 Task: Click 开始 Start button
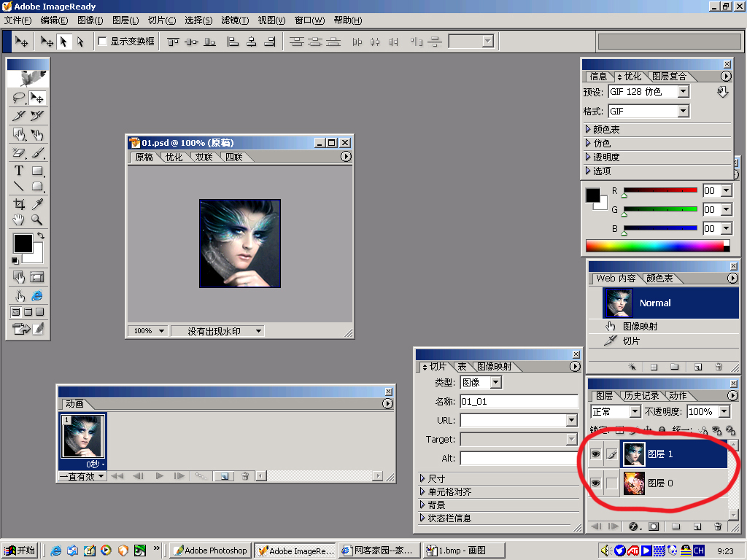coord(20,551)
